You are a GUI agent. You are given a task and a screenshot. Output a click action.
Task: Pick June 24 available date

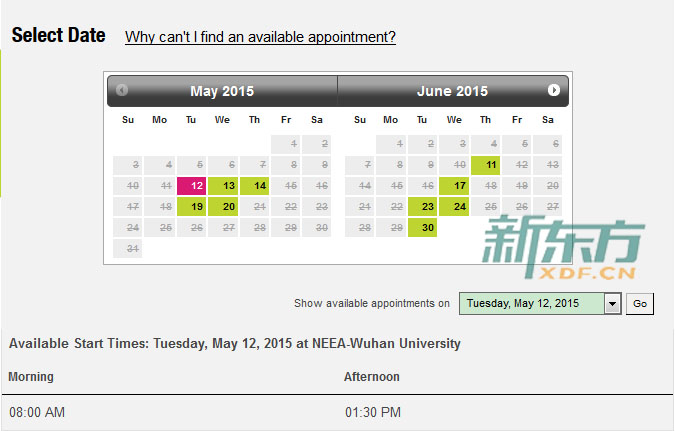(454, 207)
